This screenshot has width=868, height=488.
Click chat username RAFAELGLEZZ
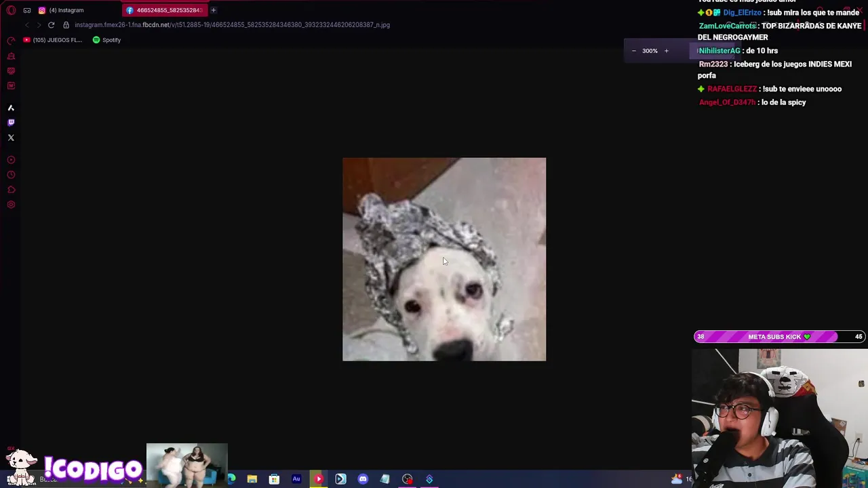click(x=732, y=89)
